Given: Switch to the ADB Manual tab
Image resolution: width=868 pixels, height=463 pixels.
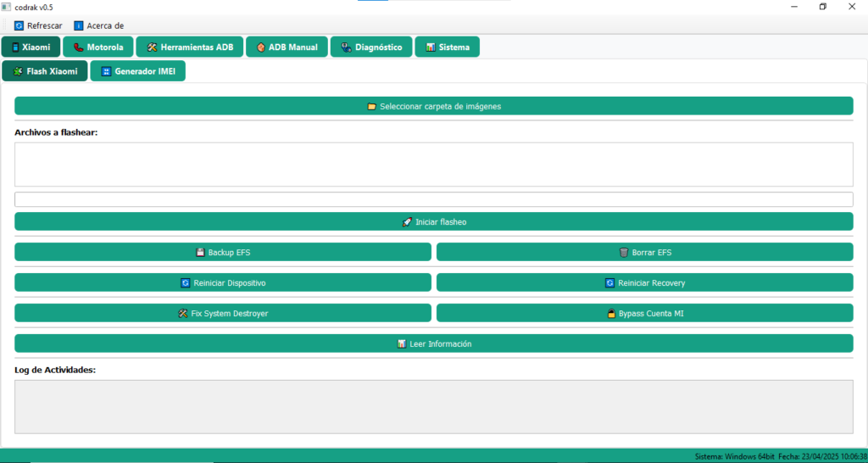Looking at the screenshot, I should (287, 47).
